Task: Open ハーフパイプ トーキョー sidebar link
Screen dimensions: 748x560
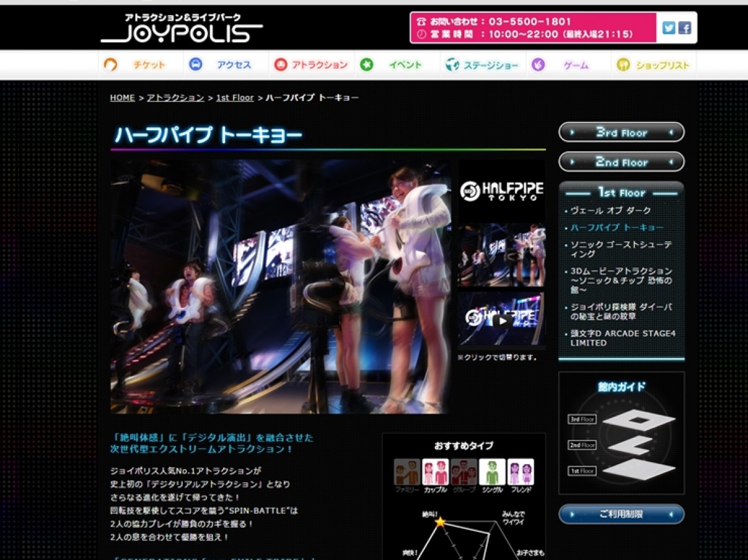Action: pos(617,227)
